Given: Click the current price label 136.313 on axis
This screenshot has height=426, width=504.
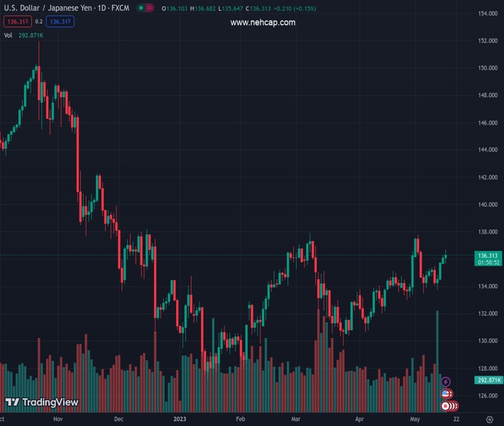Looking at the screenshot, I should pos(488,255).
